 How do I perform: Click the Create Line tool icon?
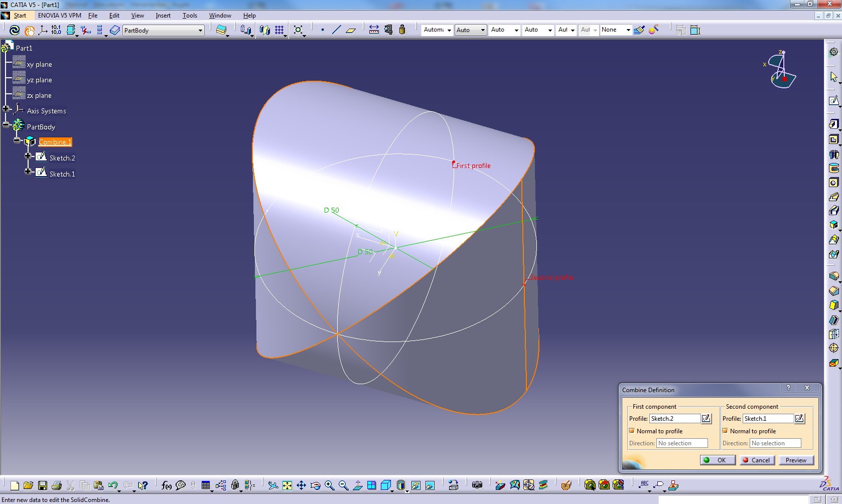(336, 30)
